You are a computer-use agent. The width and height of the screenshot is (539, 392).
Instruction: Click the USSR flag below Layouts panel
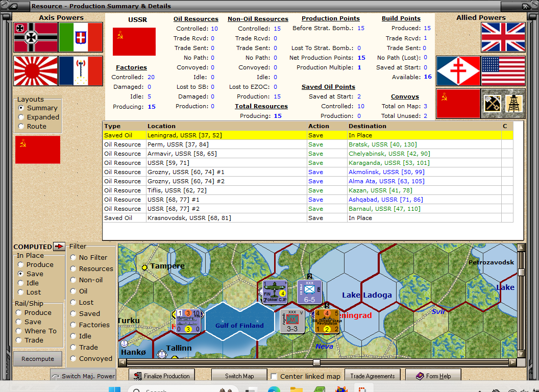(38, 150)
